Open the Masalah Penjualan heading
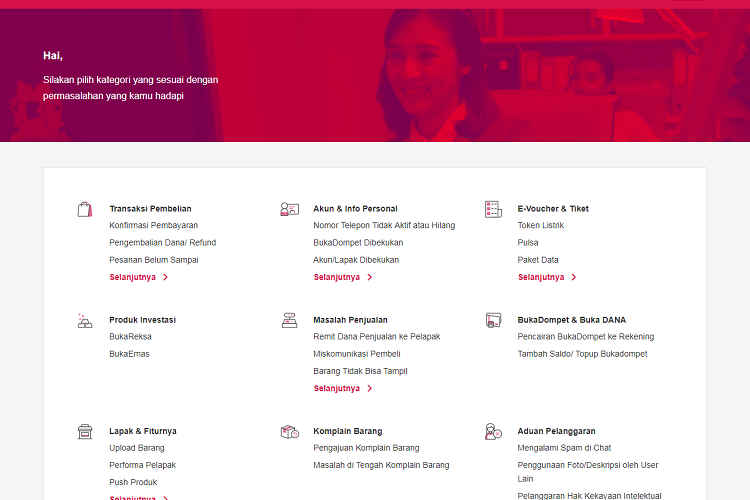Viewport: 750px width, 500px height. 351,320
